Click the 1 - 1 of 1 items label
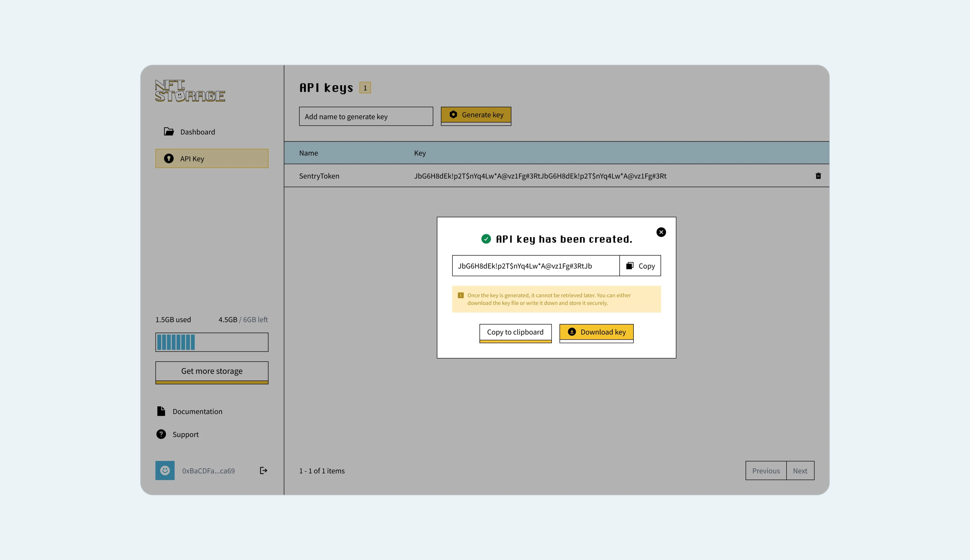This screenshot has height=560, width=970. (x=322, y=471)
